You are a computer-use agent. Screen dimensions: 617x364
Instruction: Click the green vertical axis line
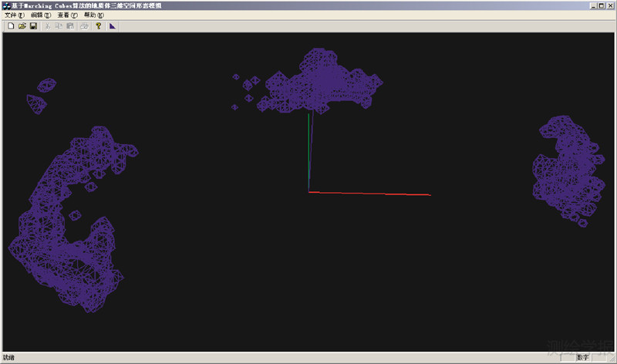310,153
